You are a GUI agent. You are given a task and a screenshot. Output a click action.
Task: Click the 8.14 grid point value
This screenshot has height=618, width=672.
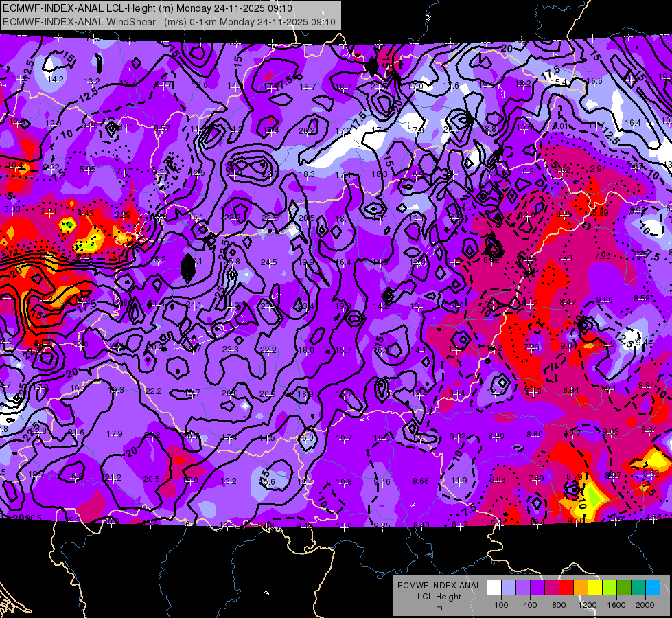pos(457,393)
